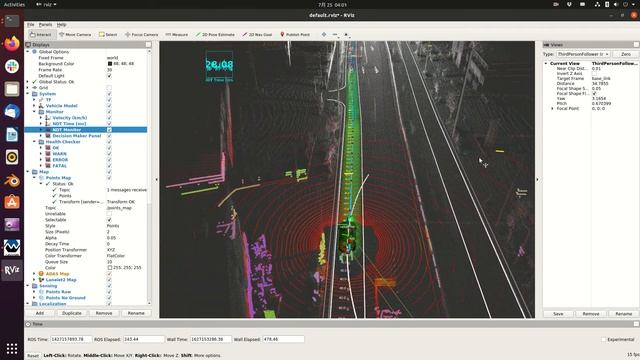Click Points Map Color swatch
This screenshot has height=360, width=640.
tap(110, 268)
